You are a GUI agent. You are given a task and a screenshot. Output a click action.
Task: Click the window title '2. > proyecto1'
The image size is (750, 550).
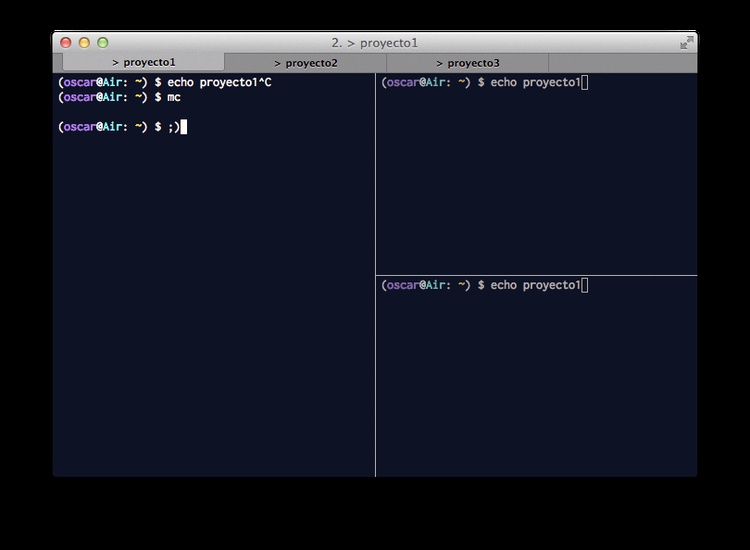[x=374, y=43]
